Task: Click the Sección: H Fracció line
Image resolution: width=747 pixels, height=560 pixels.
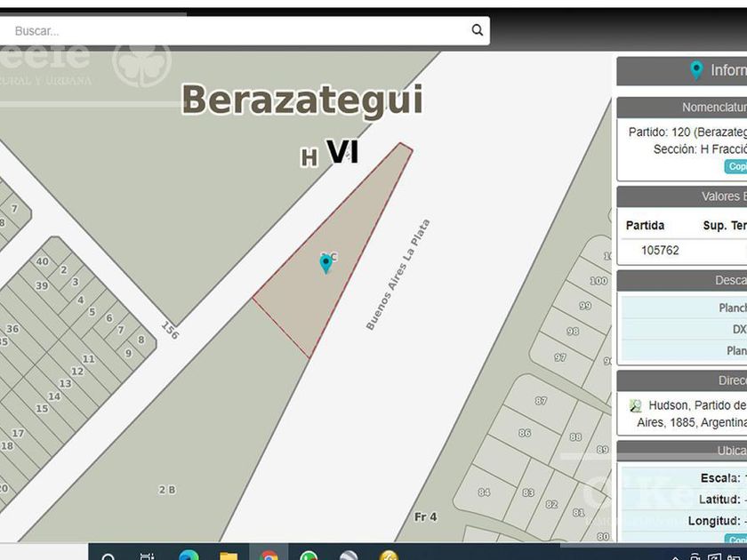Action: [x=700, y=149]
